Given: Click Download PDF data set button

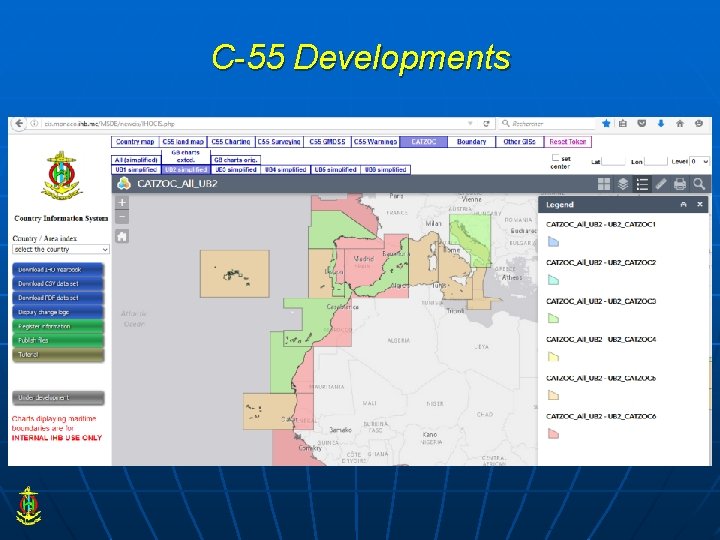Looking at the screenshot, I should click(58, 298).
